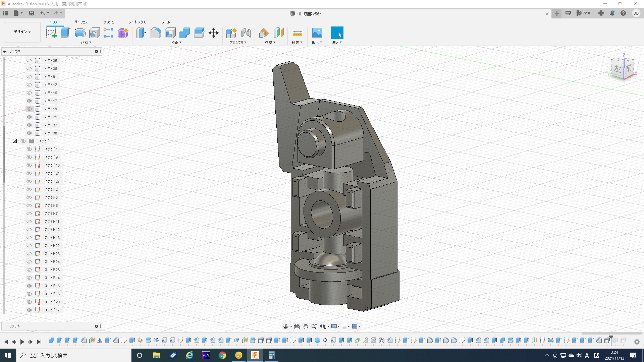The width and height of the screenshot is (644, 362).
Task: Select the Extrude tool icon
Action: pos(65,33)
